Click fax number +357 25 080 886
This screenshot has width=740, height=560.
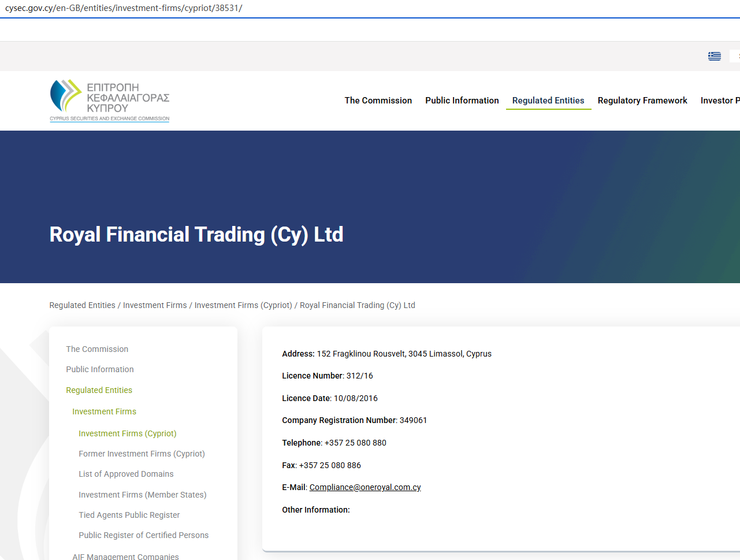coord(330,465)
